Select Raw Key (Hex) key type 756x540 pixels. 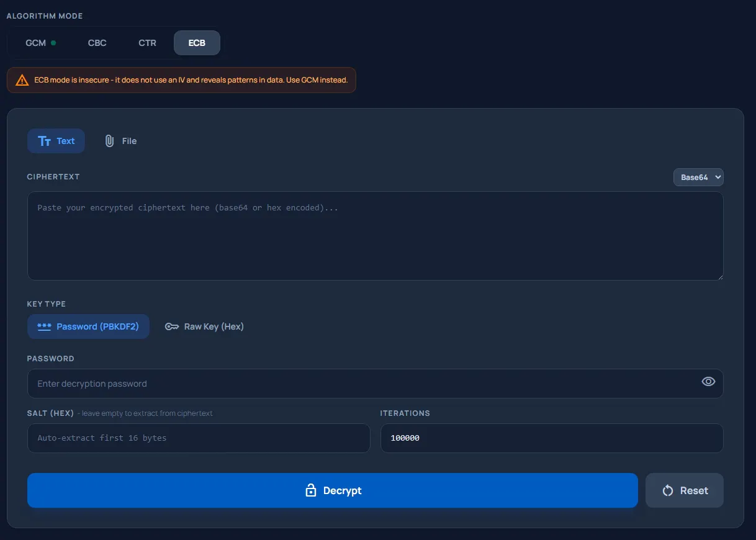204,326
